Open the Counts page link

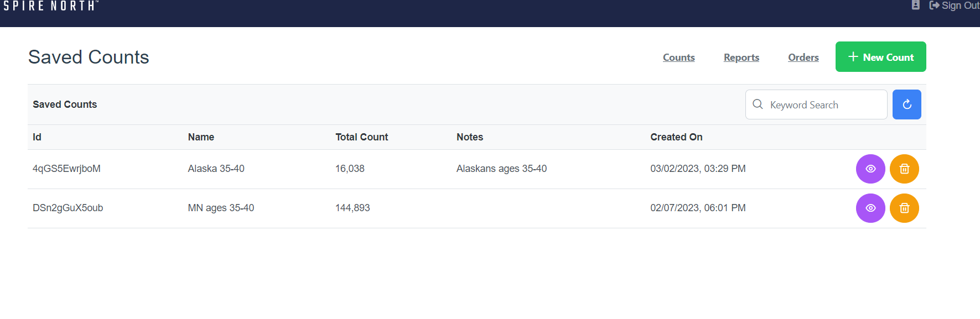[679, 57]
